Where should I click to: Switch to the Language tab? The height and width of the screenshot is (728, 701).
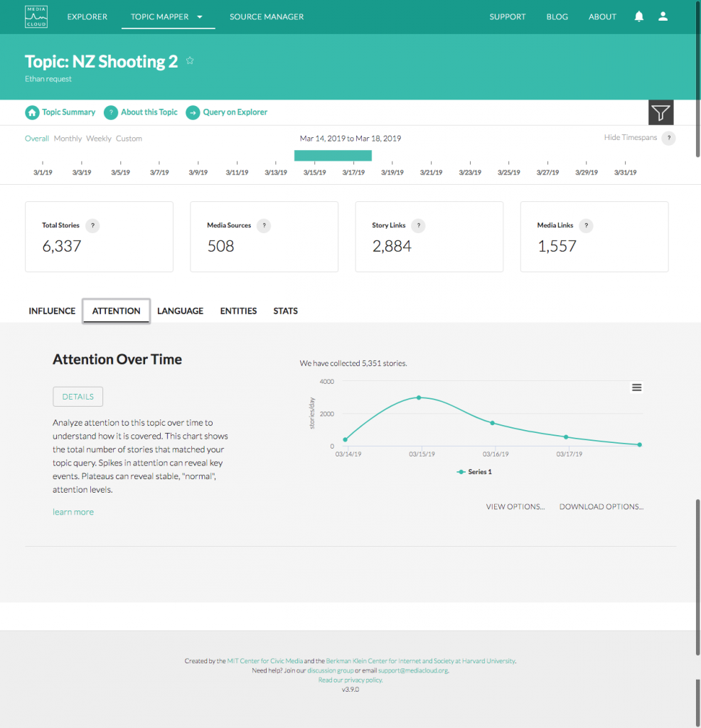tap(180, 311)
